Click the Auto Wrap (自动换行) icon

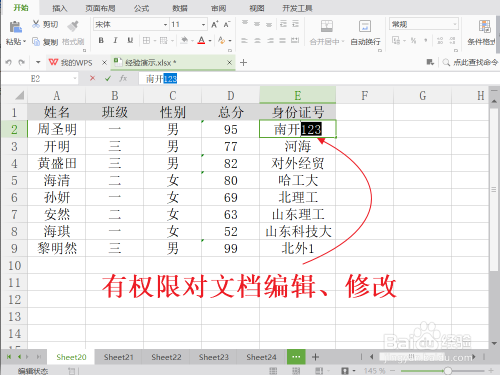[365, 26]
